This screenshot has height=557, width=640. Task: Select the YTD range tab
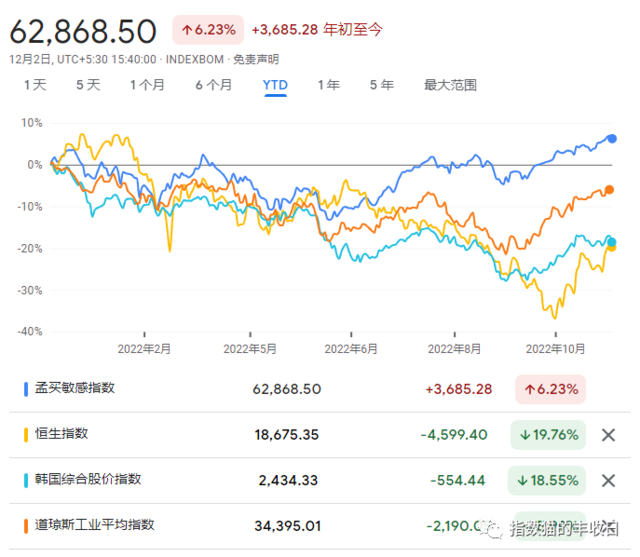276,85
